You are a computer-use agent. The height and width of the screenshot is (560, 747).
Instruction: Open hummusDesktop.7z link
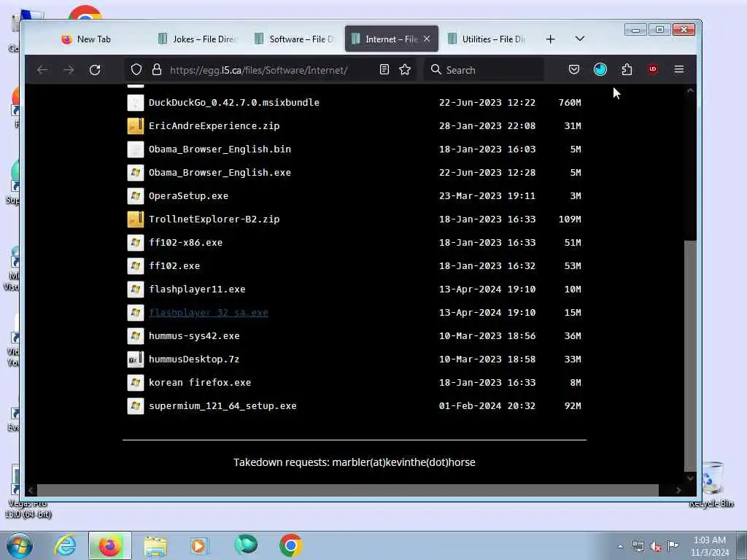[x=194, y=359]
